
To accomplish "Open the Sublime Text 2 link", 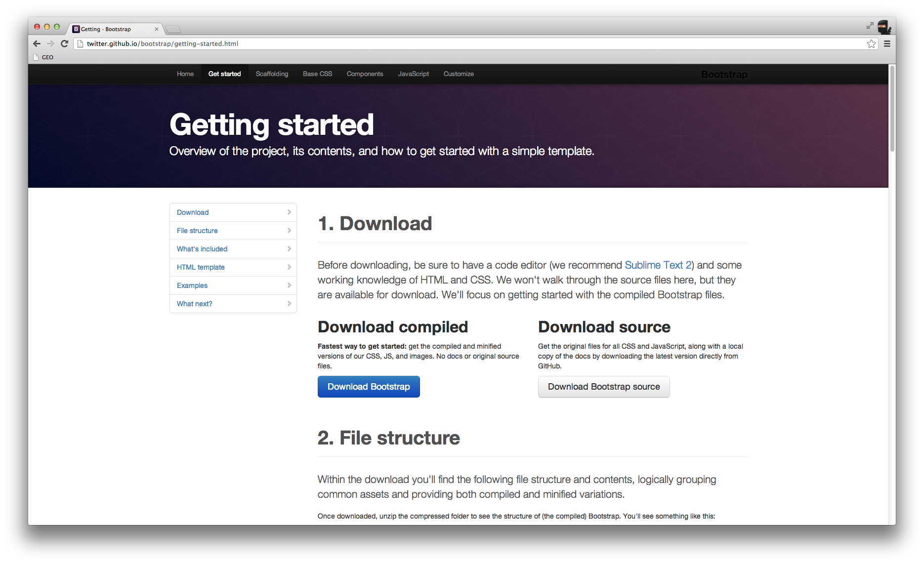I will click(x=658, y=265).
